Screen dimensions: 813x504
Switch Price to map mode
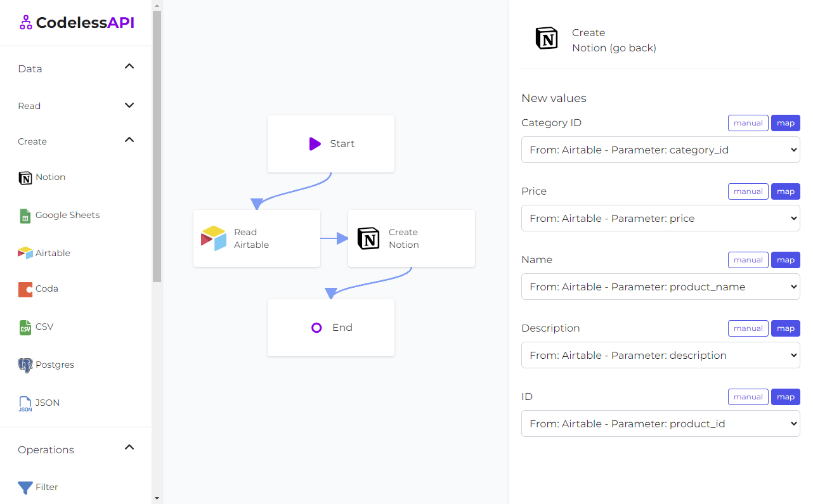786,191
